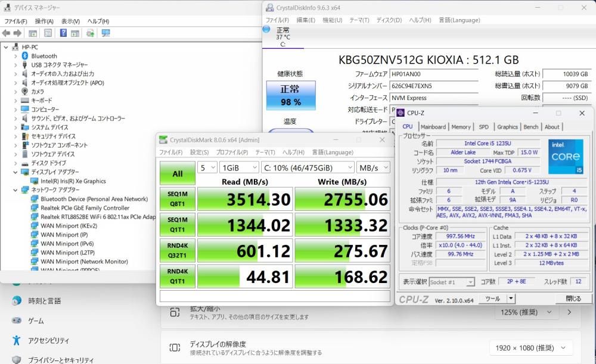Click the resolution icon beside ディスプレイの解像度
The image size is (596, 364).
click(175, 348)
